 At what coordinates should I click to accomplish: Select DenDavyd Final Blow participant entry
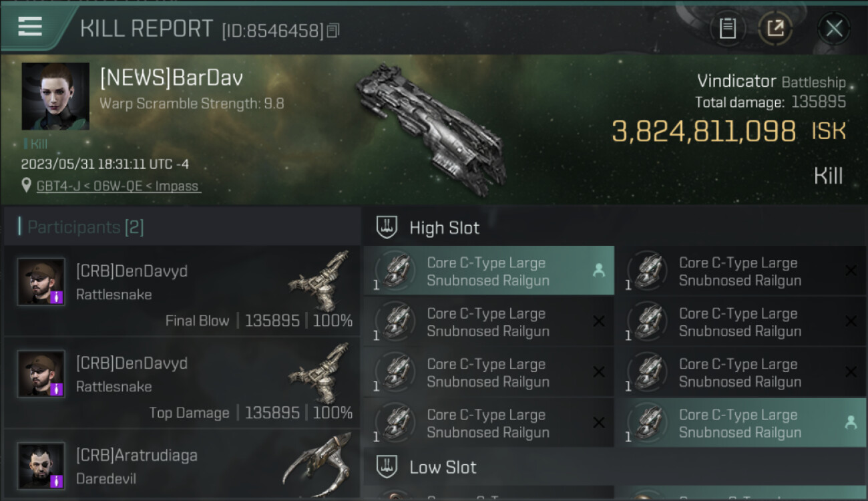point(182,291)
